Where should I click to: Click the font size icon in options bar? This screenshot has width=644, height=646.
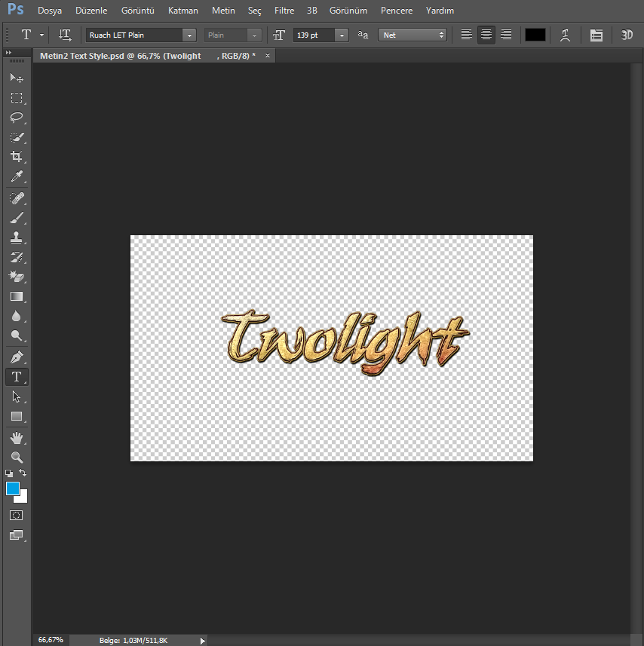pyautogui.click(x=279, y=35)
